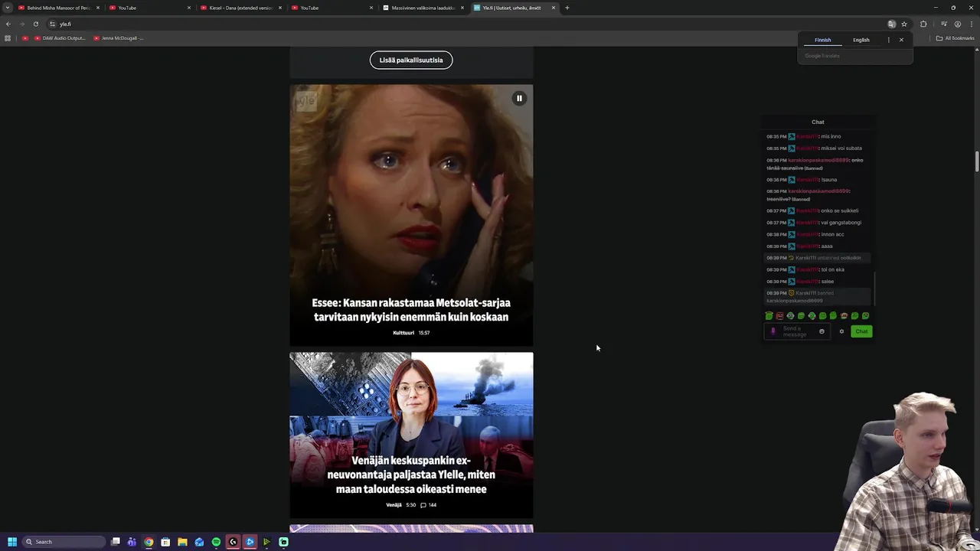This screenshot has height=551, width=980.
Task: Close the Google Translate popup
Action: pos(901,40)
